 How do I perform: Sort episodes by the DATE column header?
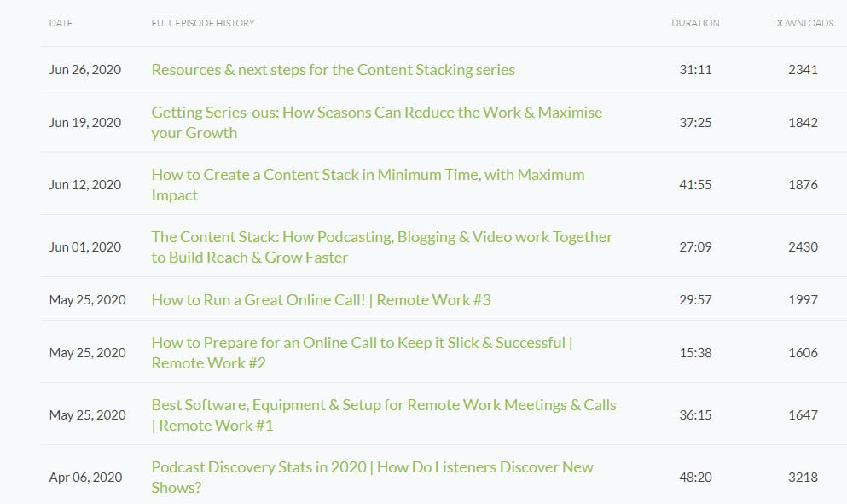(60, 23)
